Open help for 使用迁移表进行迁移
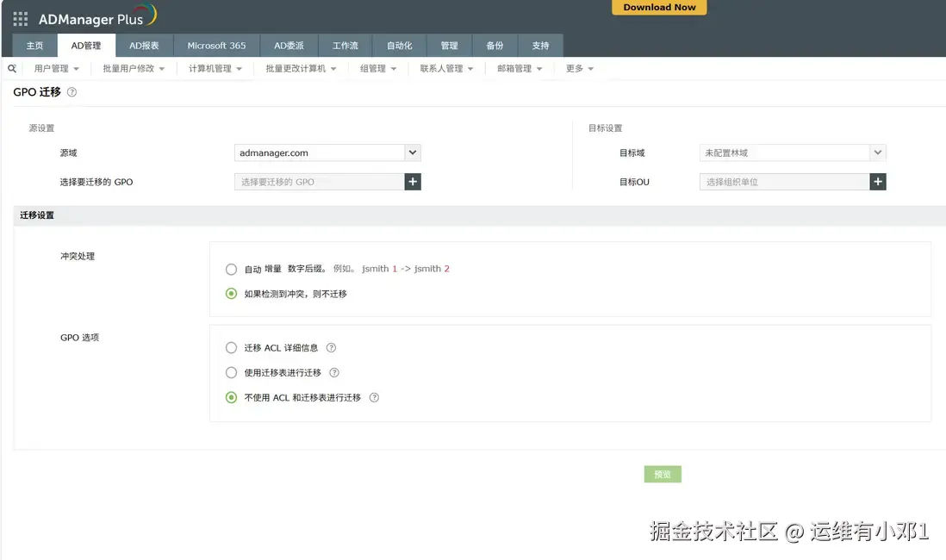Image resolution: width=946 pixels, height=560 pixels. 334,372
